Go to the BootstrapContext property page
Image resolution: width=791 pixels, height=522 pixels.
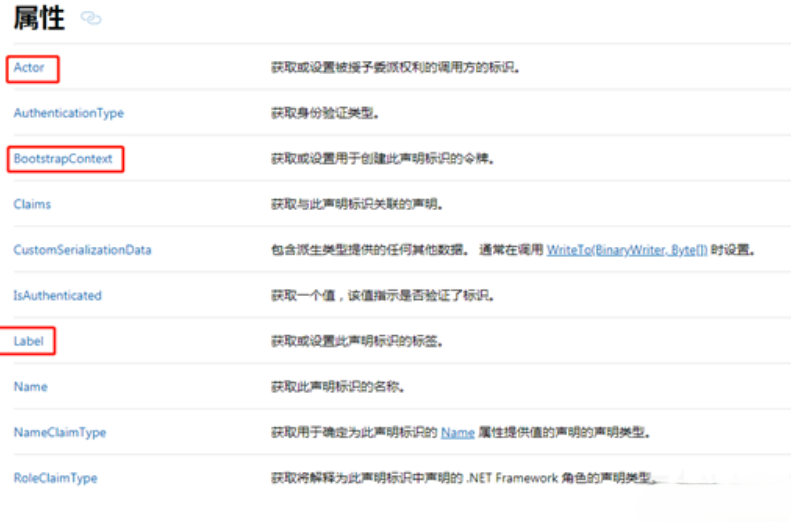(x=63, y=159)
